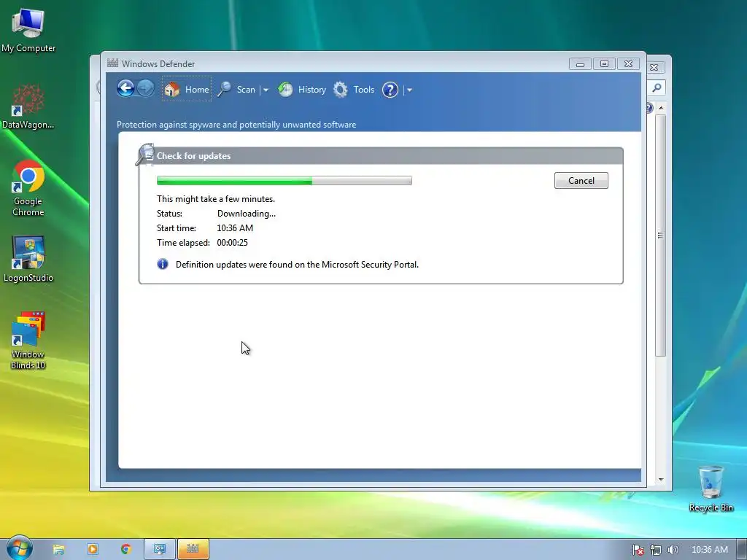The image size is (747, 560).
Task: Click the 'Downloading...' status text
Action: pyautogui.click(x=247, y=214)
